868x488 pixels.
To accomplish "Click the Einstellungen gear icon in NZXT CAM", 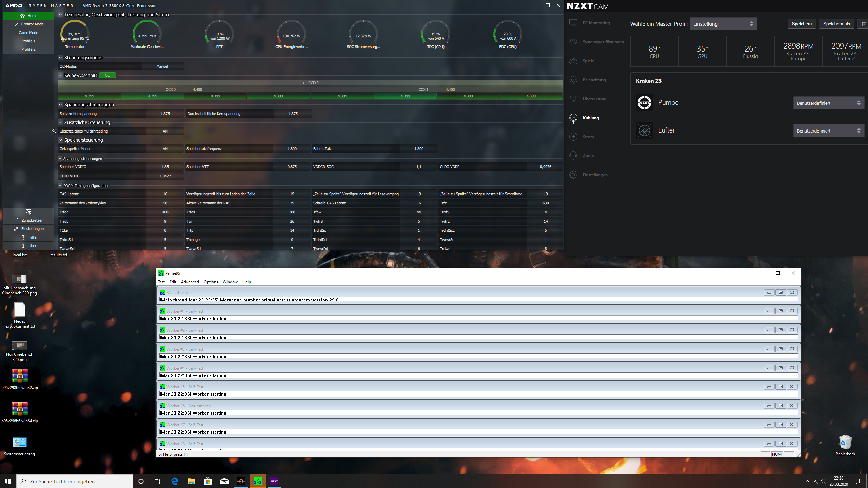I will [x=573, y=175].
